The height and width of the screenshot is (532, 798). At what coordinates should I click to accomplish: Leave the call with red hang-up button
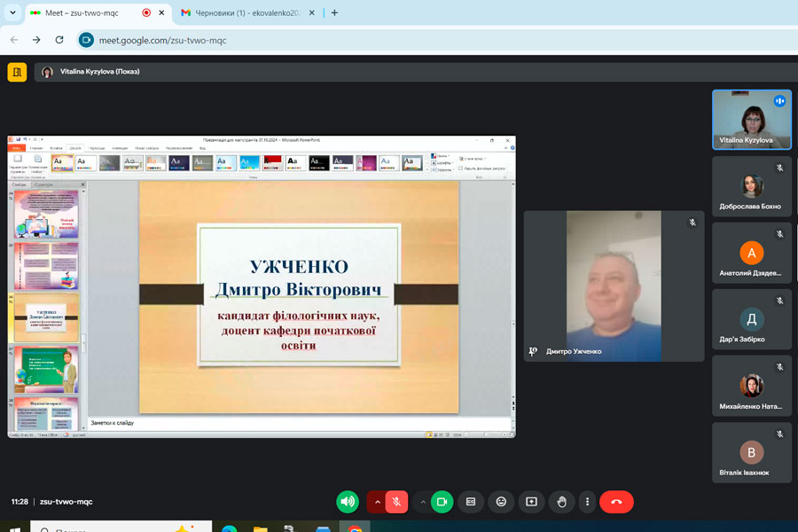pyautogui.click(x=616, y=502)
